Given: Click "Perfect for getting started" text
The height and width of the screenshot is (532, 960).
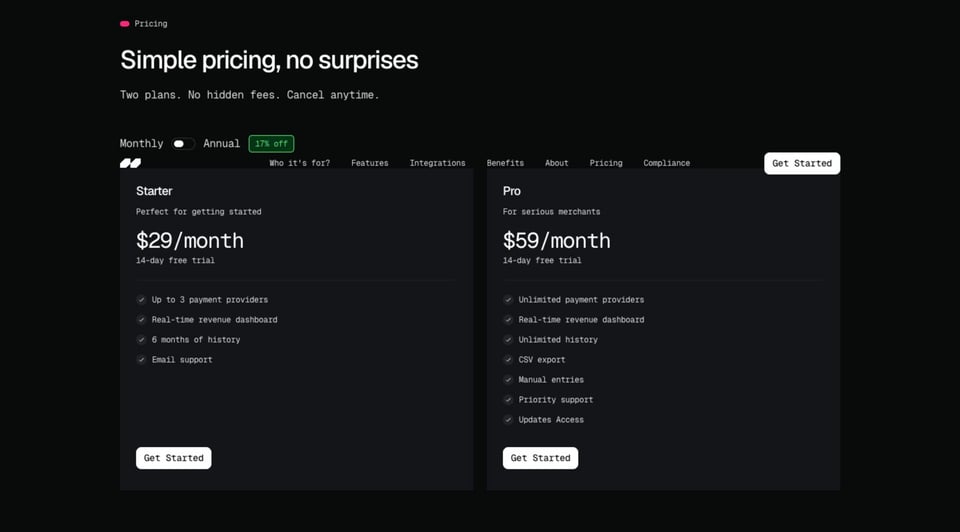Looking at the screenshot, I should 198,212.
